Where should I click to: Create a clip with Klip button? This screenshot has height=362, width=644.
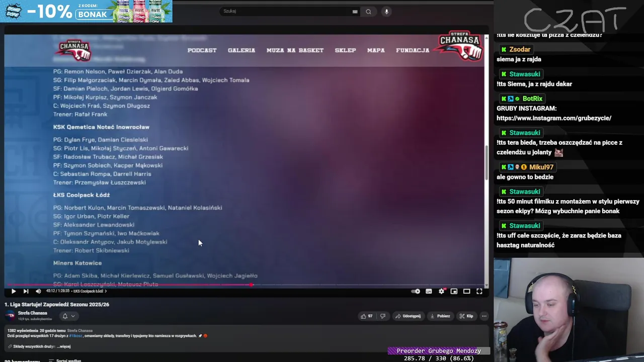(x=466, y=316)
